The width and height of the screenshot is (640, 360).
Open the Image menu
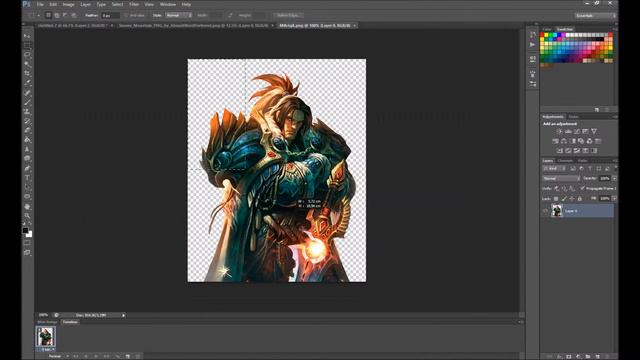[68, 4]
